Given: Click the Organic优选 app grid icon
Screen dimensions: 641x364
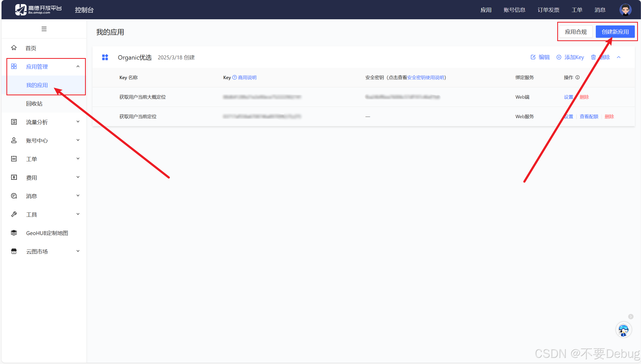Looking at the screenshot, I should [x=105, y=57].
